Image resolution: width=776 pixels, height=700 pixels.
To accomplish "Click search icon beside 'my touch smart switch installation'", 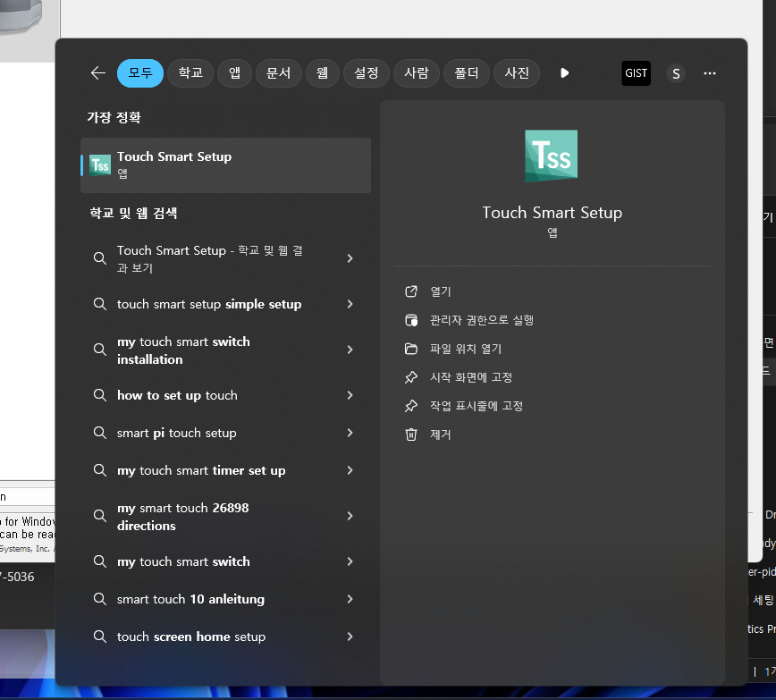I will [100, 350].
